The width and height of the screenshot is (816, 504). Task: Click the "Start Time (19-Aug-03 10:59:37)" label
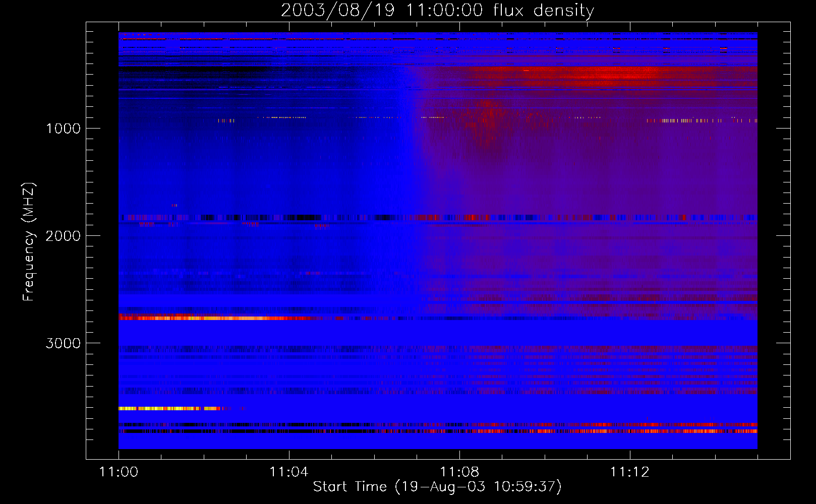[x=437, y=487]
